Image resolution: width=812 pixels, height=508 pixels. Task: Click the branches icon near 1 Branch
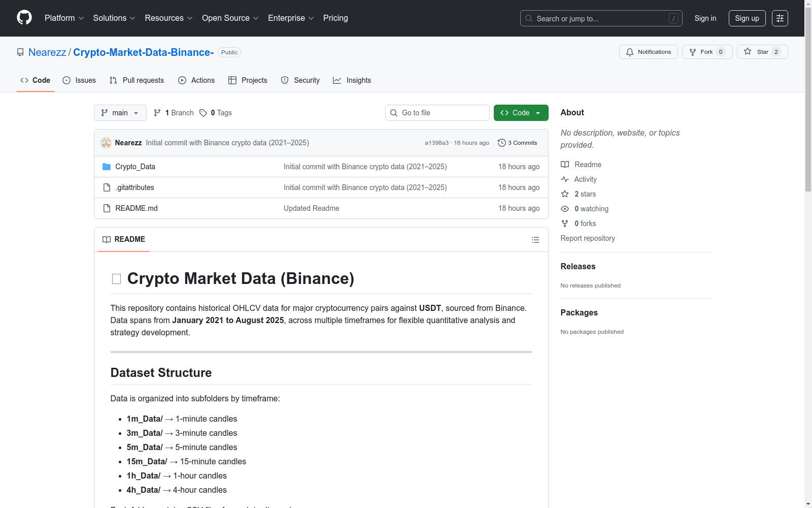157,113
